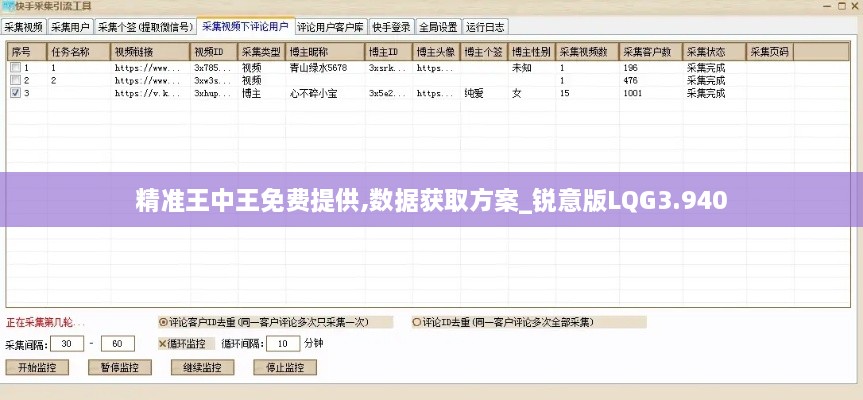Screen dimensions: 863x400
Task: Click the video ID cell 3x785...
Action: (214, 68)
